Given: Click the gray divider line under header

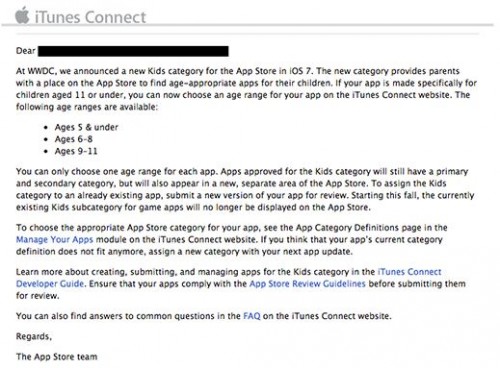Looking at the screenshot, I should 247,25.
